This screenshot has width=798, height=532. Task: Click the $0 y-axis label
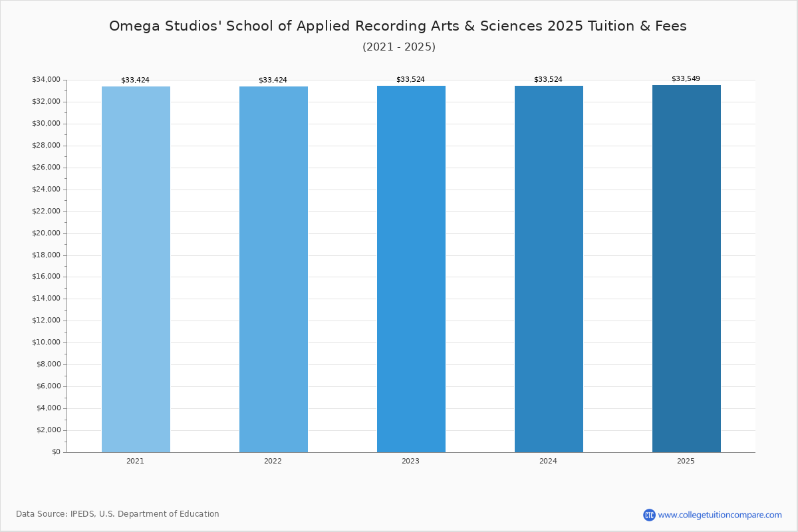(x=56, y=452)
